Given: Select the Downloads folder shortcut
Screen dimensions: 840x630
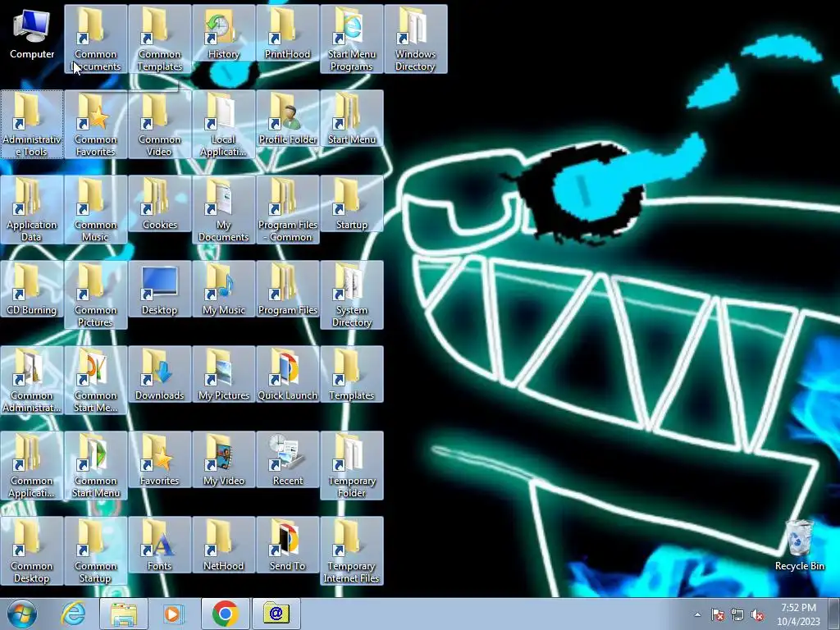Looking at the screenshot, I should pos(160,374).
